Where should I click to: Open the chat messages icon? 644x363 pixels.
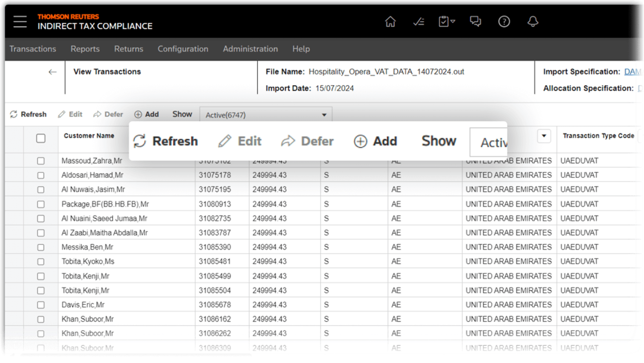coord(475,22)
